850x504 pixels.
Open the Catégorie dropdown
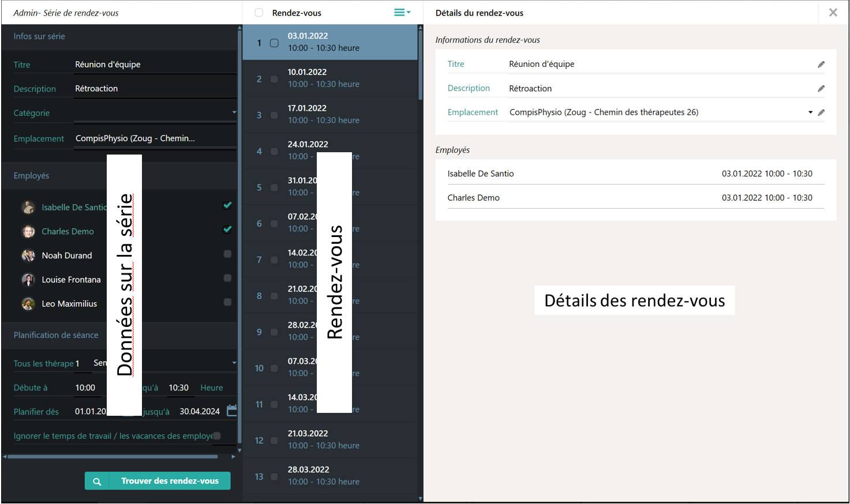point(234,112)
